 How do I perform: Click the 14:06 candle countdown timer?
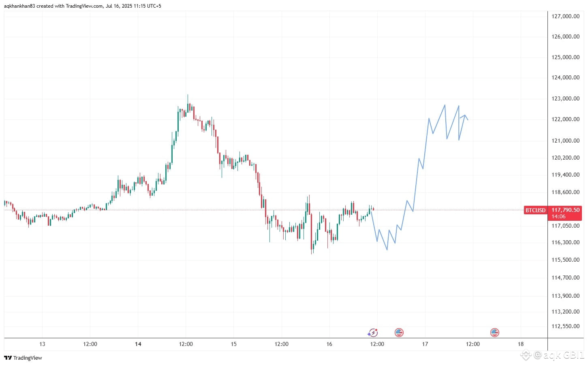[x=558, y=217]
